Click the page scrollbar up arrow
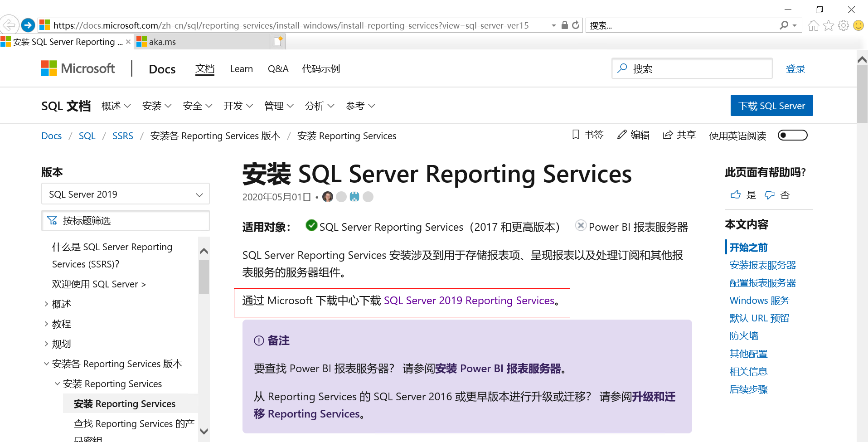Screen dimensions: 868x442 (x=862, y=59)
